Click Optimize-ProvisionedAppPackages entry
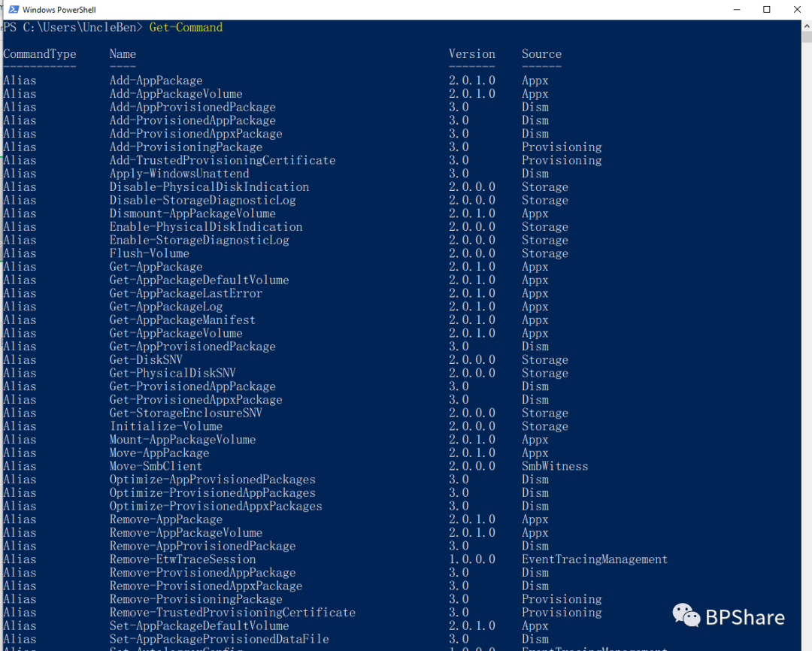Screen dimensions: 812x651 tap(212, 492)
